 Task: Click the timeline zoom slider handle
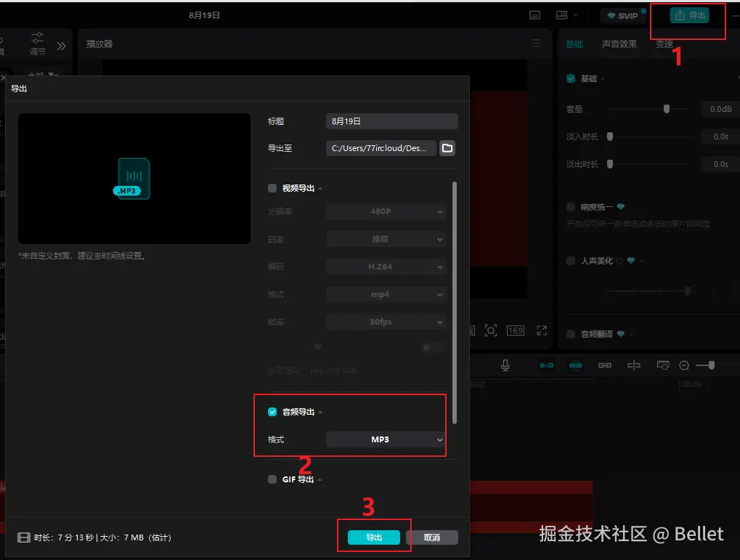(x=712, y=365)
